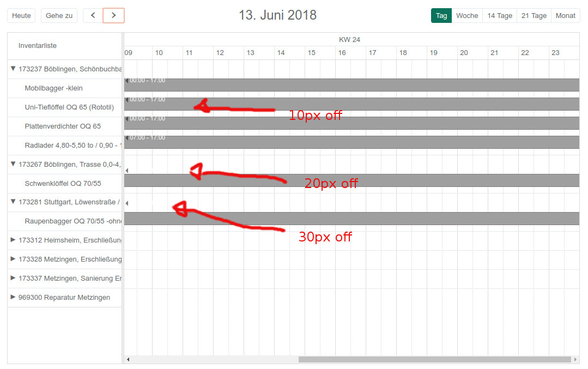Collapse the 173237 Böblingen, Schönbuchba tree entry
Image resolution: width=588 pixels, height=369 pixels.
click(x=13, y=69)
